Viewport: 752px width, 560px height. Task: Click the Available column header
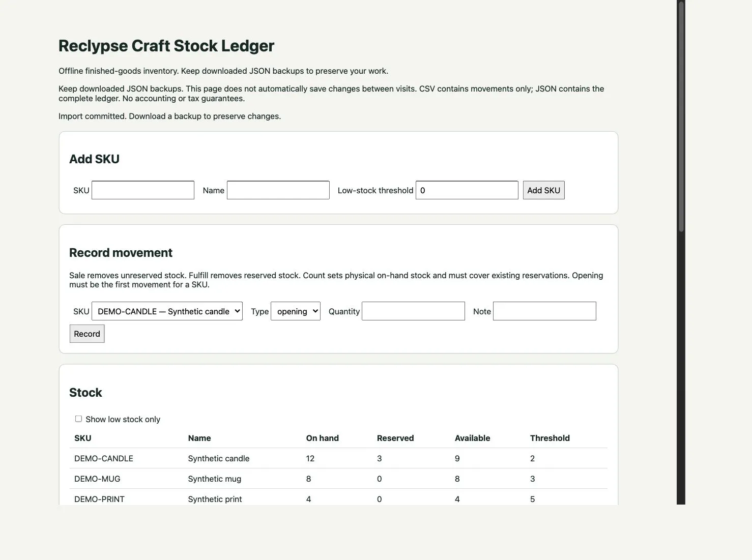473,438
